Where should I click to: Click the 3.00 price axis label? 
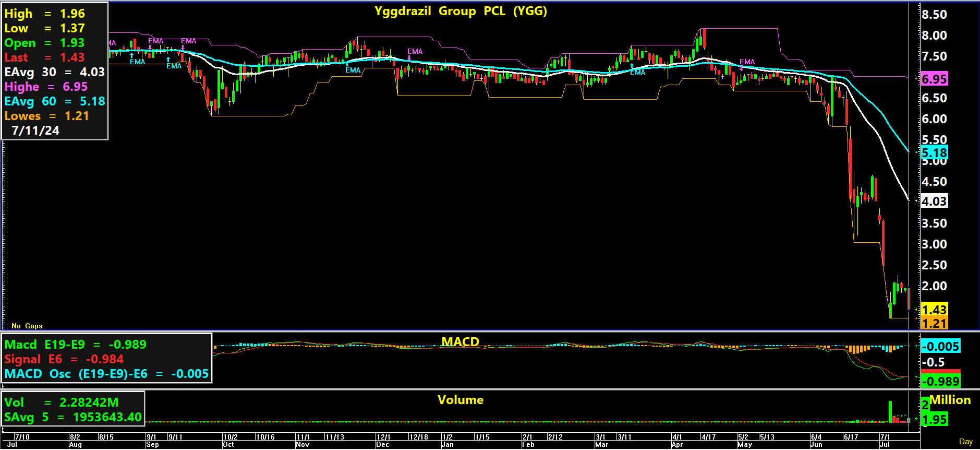(934, 244)
